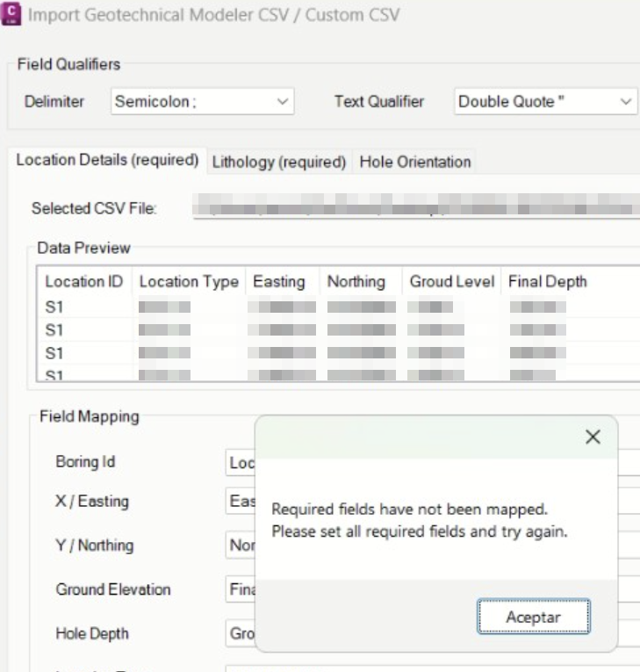
Task: Open the Lithology (required) tab
Action: pos(279,162)
